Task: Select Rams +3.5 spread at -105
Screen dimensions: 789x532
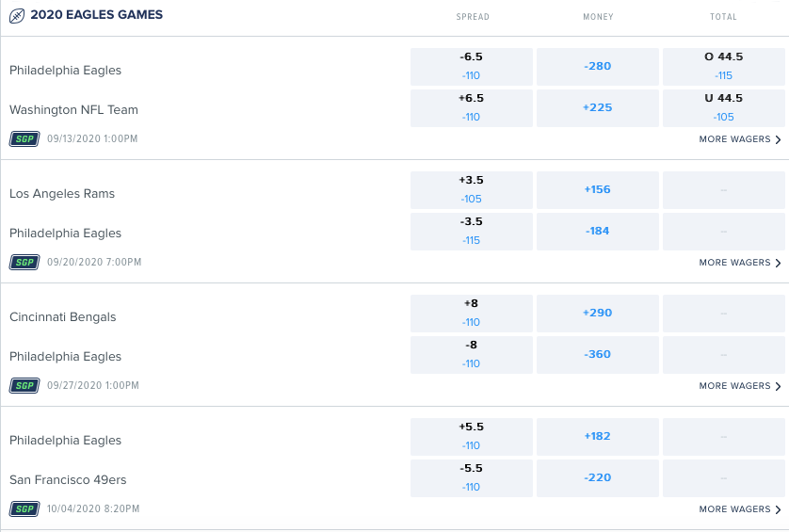Action: click(472, 190)
